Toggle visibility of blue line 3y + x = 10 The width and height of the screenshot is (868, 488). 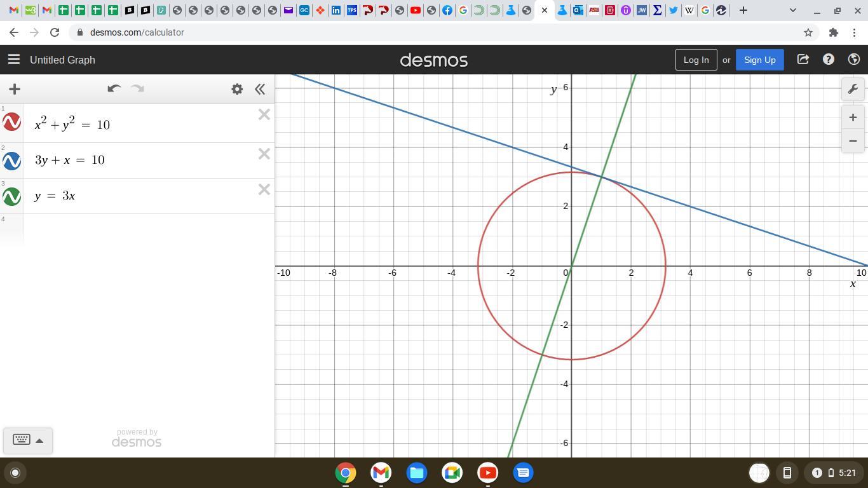(x=12, y=161)
